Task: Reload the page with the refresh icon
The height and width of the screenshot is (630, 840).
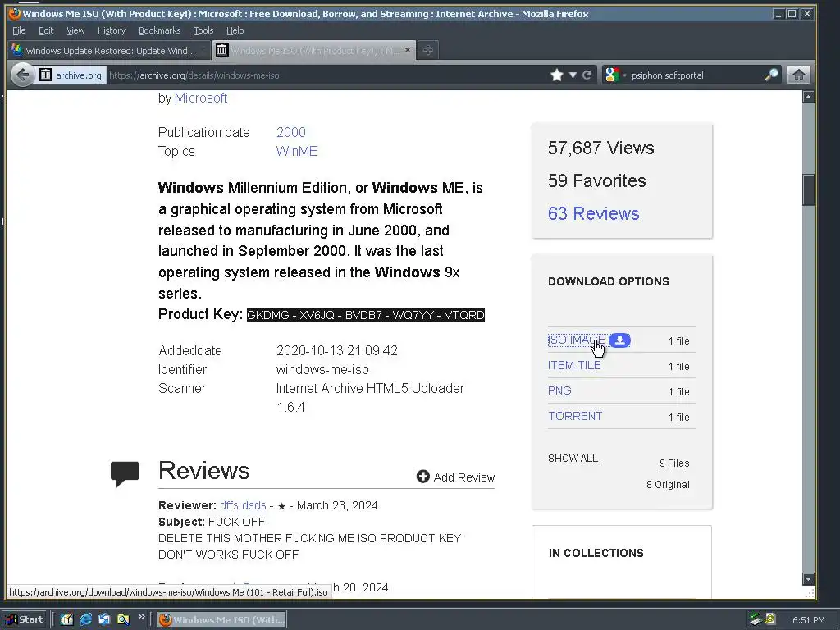Action: point(587,75)
